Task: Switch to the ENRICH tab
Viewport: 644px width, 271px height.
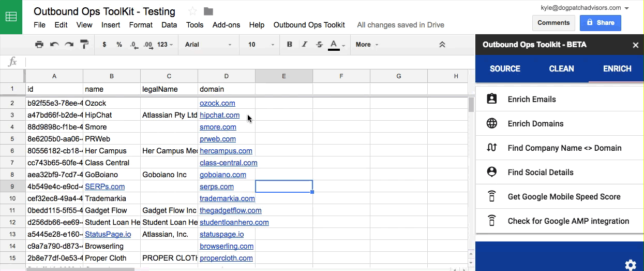Action: pyautogui.click(x=617, y=68)
